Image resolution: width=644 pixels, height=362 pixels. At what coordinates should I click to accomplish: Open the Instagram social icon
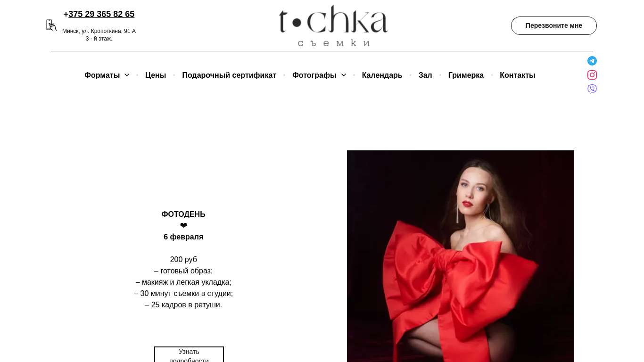[592, 75]
